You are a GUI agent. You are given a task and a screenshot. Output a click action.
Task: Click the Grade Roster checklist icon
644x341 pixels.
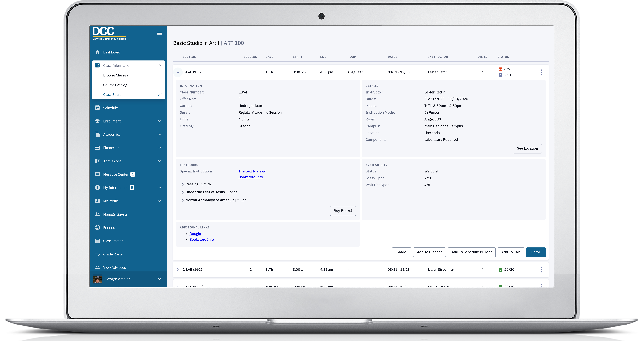(97, 254)
